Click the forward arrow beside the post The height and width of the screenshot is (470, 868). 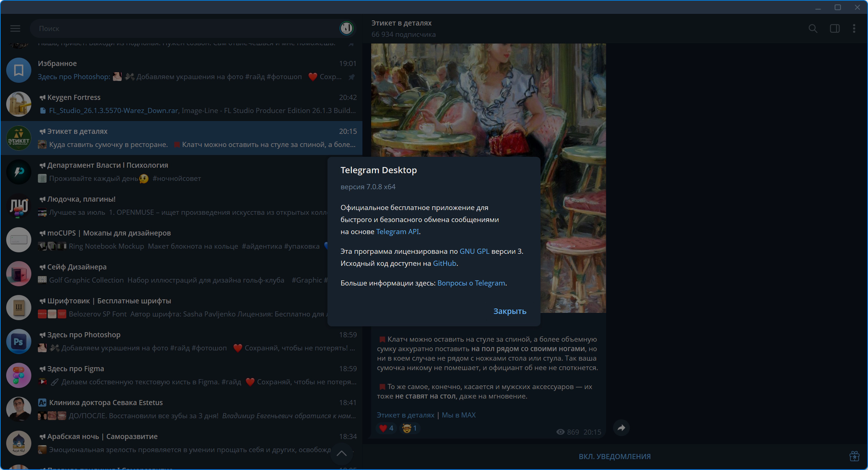point(621,428)
